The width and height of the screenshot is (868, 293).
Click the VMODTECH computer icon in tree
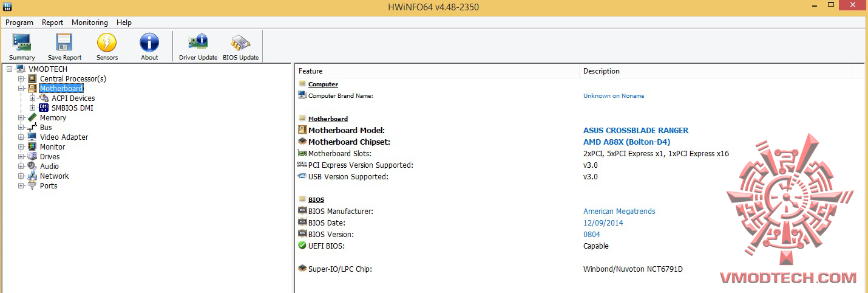20,69
